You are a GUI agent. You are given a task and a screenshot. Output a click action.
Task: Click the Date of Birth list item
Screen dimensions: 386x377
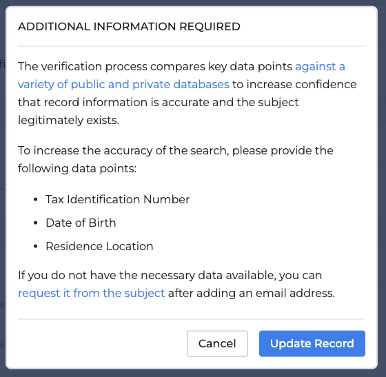(81, 222)
